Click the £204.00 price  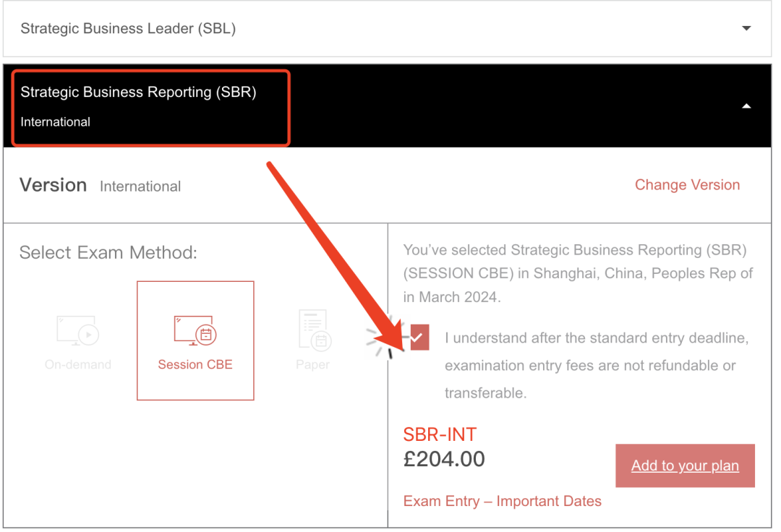(x=444, y=459)
